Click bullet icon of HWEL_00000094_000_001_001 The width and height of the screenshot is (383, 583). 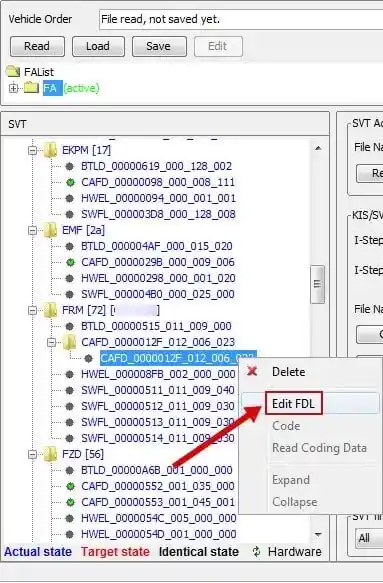pyautogui.click(x=70, y=198)
